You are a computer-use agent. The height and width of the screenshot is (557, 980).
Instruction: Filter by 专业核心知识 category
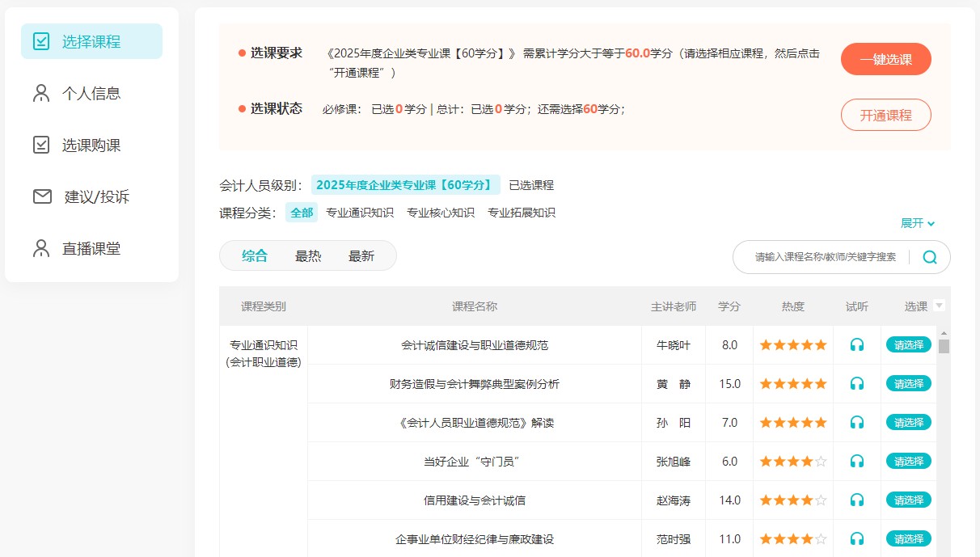point(441,213)
